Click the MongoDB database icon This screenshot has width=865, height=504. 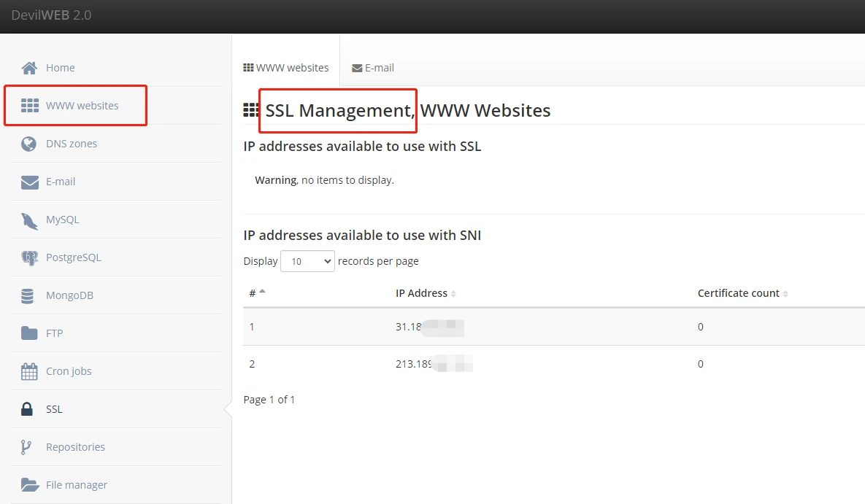pyautogui.click(x=28, y=295)
